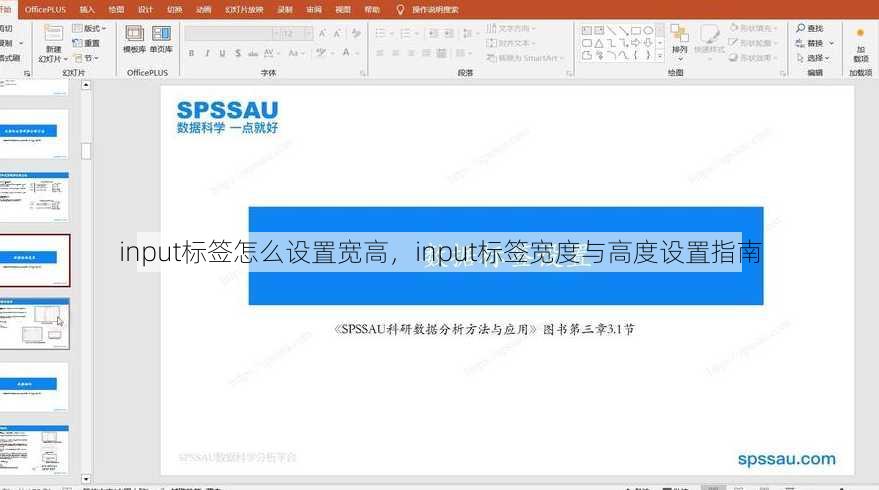Viewport: 879px width, 490px height.
Task: Switch to the OfficePLUS tab
Action: coord(45,10)
